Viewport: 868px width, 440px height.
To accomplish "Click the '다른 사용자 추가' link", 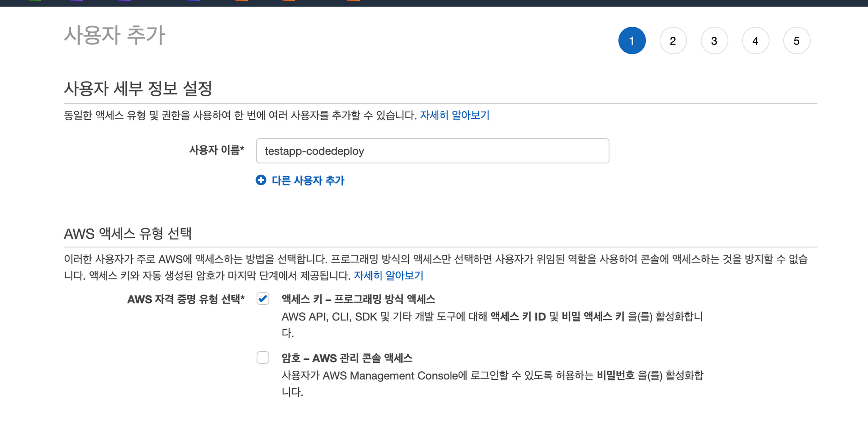I will pos(308,180).
